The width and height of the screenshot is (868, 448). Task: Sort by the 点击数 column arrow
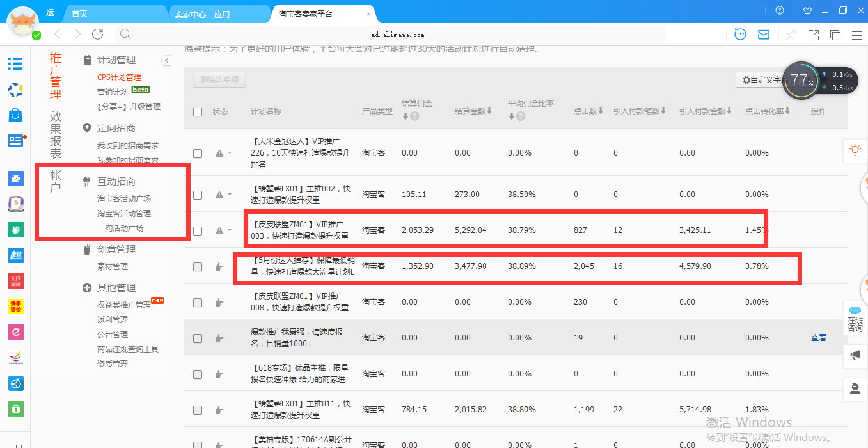[601, 111]
